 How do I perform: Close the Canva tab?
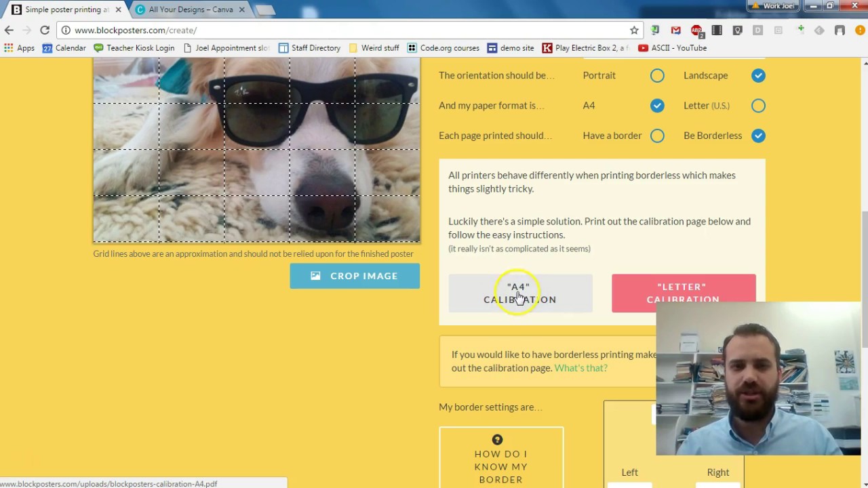tap(241, 9)
